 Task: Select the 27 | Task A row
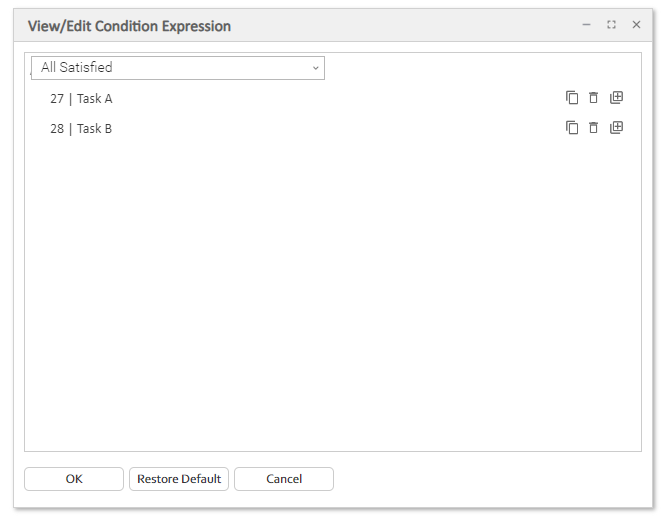(81, 99)
